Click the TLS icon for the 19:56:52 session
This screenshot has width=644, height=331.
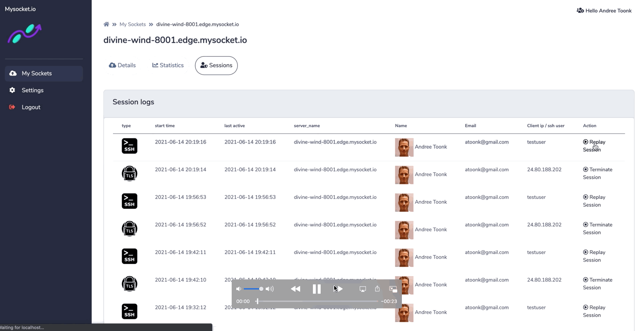tap(130, 229)
